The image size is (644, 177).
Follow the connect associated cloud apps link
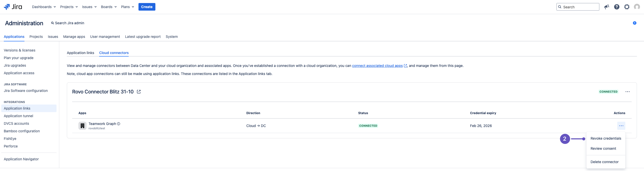(x=377, y=66)
